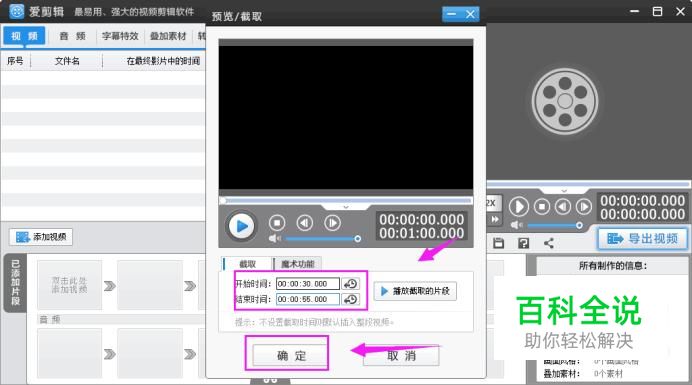Adjust the preview dialog volume slider
The height and width of the screenshot is (385, 692).
click(323, 238)
